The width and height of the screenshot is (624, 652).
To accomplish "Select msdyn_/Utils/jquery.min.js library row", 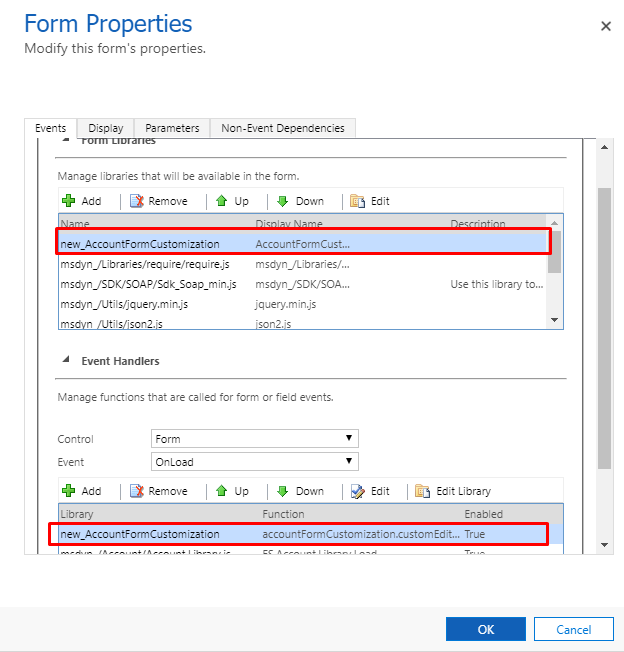I will coord(303,304).
